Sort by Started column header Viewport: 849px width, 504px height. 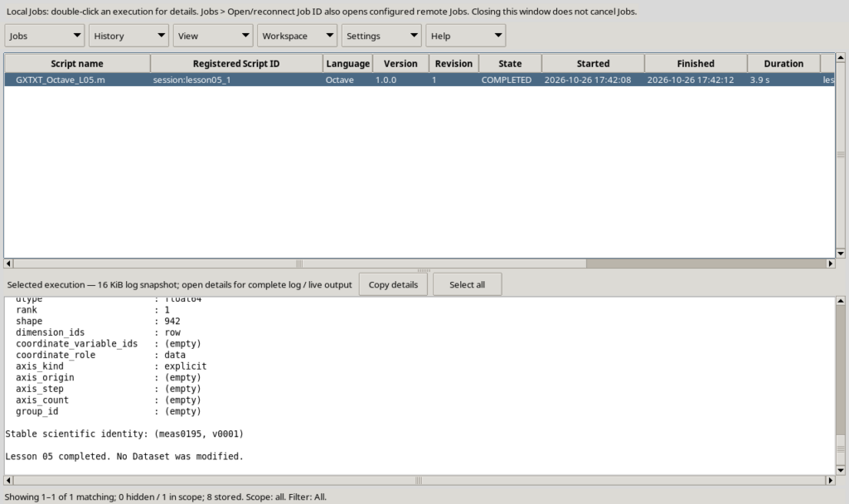[x=593, y=63]
